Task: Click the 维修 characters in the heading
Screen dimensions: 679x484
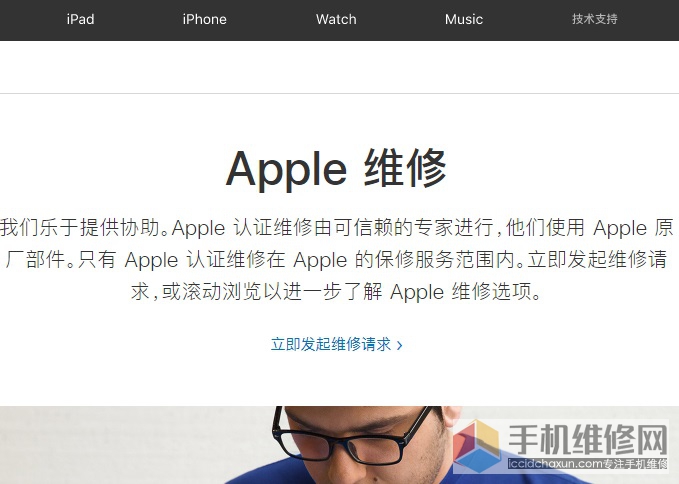Action: (x=405, y=168)
